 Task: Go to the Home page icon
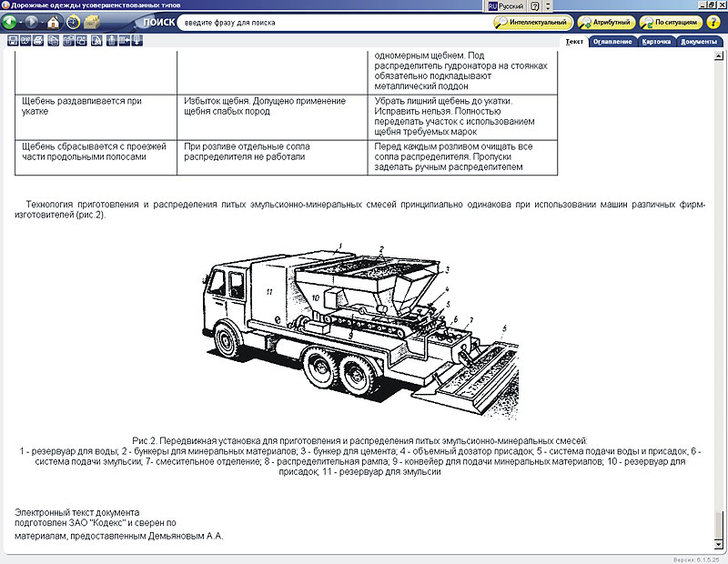click(x=54, y=22)
